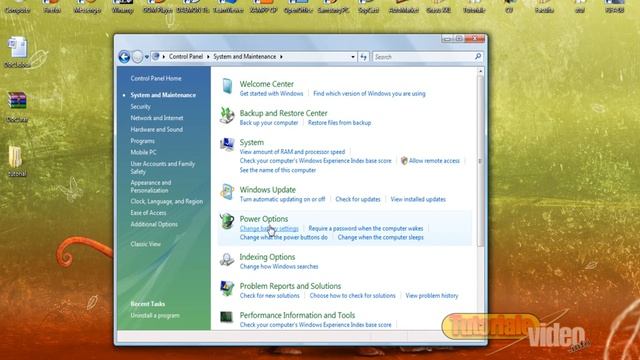Screen dimensions: 640x360
Task: Click the vertical scrollbar thumb
Action: click(x=480, y=161)
